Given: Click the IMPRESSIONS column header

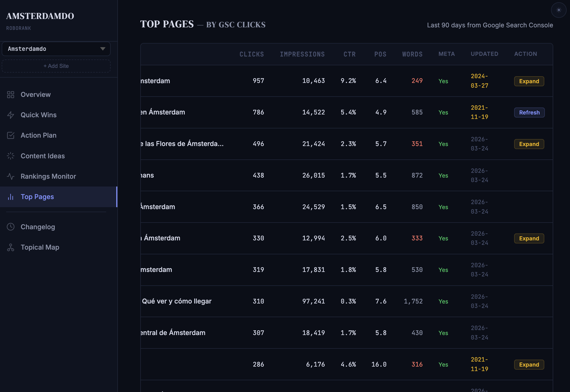Looking at the screenshot, I should click(x=303, y=54).
